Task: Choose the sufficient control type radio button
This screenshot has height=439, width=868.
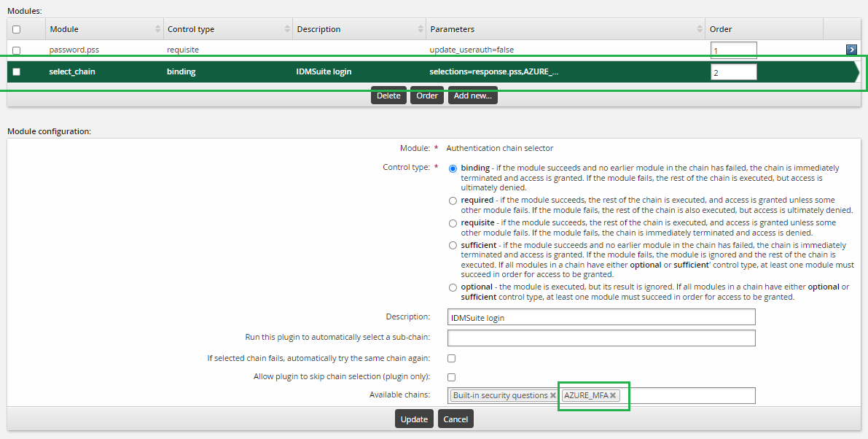Action: (x=453, y=246)
